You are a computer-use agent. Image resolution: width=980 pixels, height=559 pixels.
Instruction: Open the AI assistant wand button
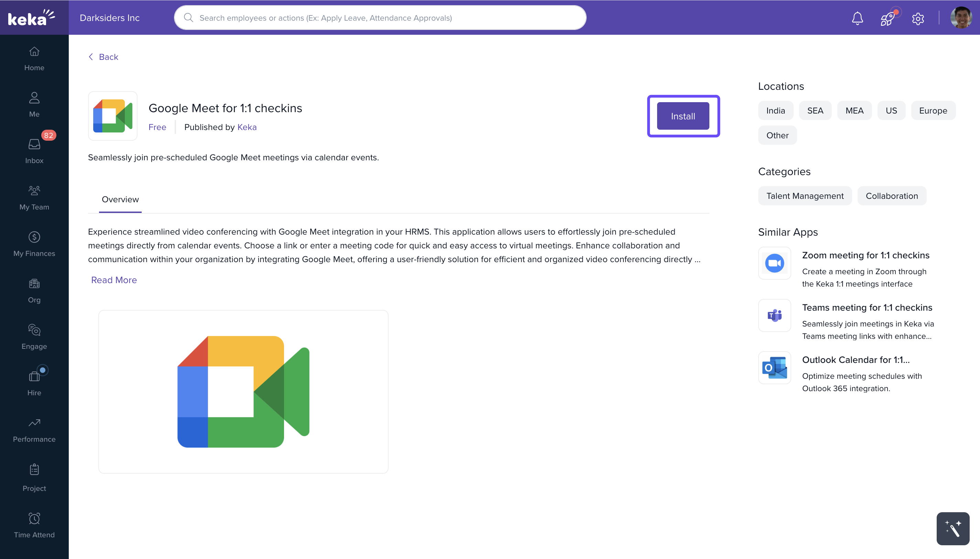(x=952, y=528)
